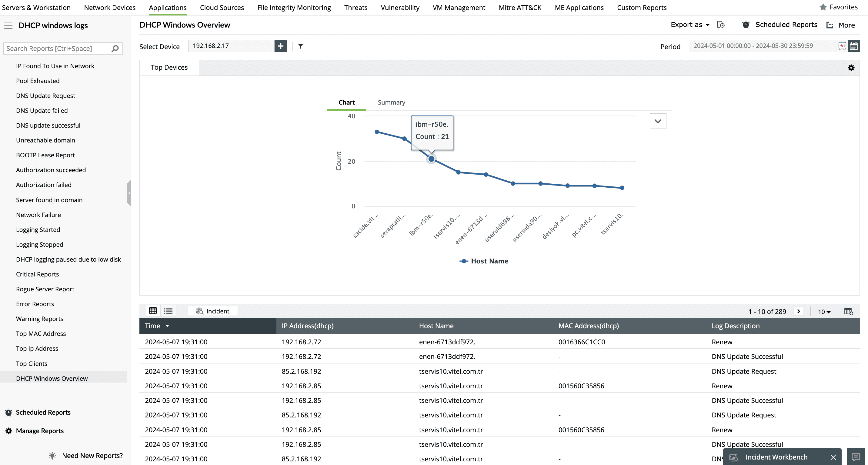This screenshot has height=465, width=868.
Task: Click the ibm-r50e data point on chart
Action: click(431, 159)
